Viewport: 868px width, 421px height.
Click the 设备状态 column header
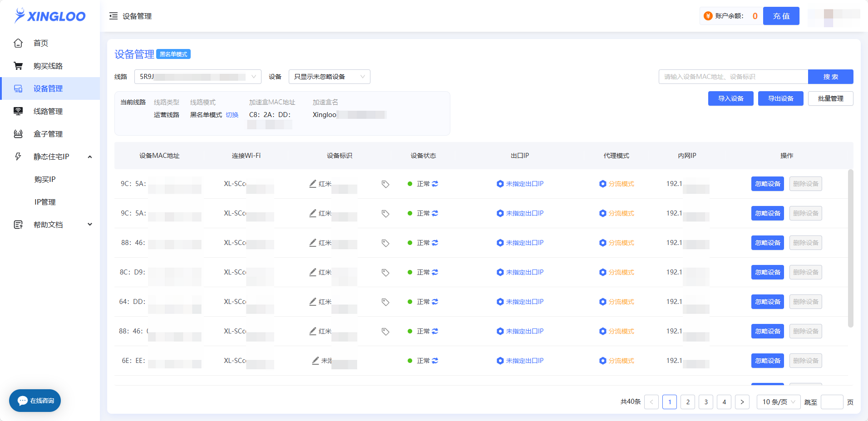coord(423,156)
